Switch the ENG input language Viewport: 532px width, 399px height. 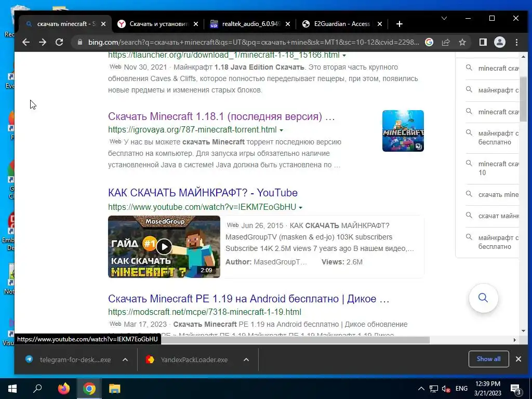click(461, 389)
